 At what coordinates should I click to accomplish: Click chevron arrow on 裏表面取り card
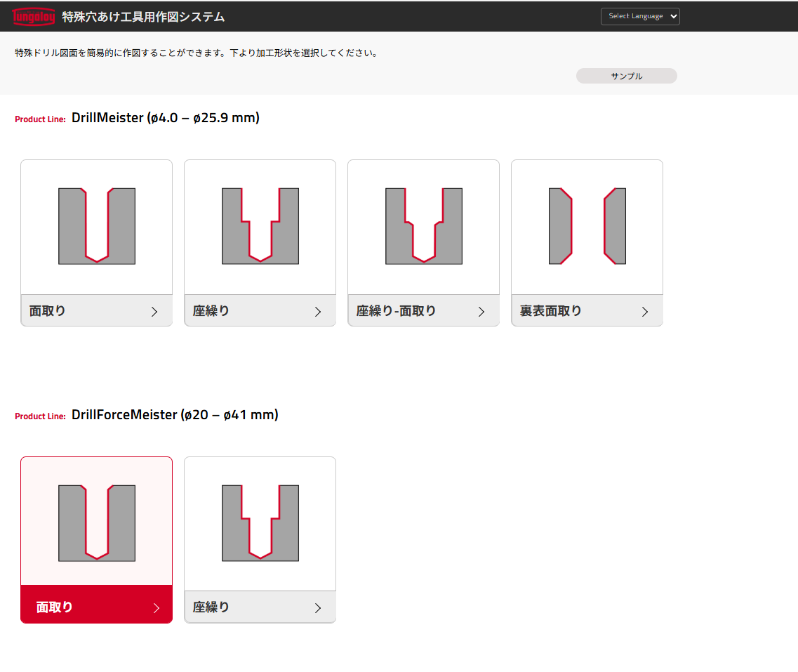click(645, 312)
